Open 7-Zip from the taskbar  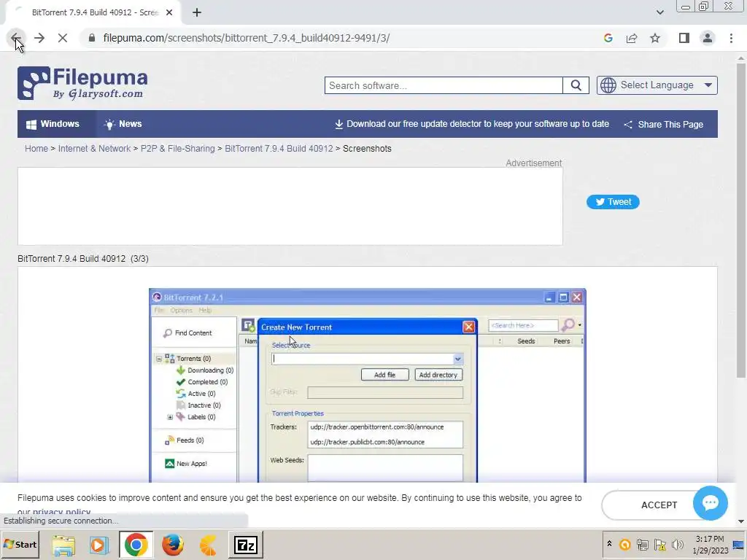click(246, 545)
